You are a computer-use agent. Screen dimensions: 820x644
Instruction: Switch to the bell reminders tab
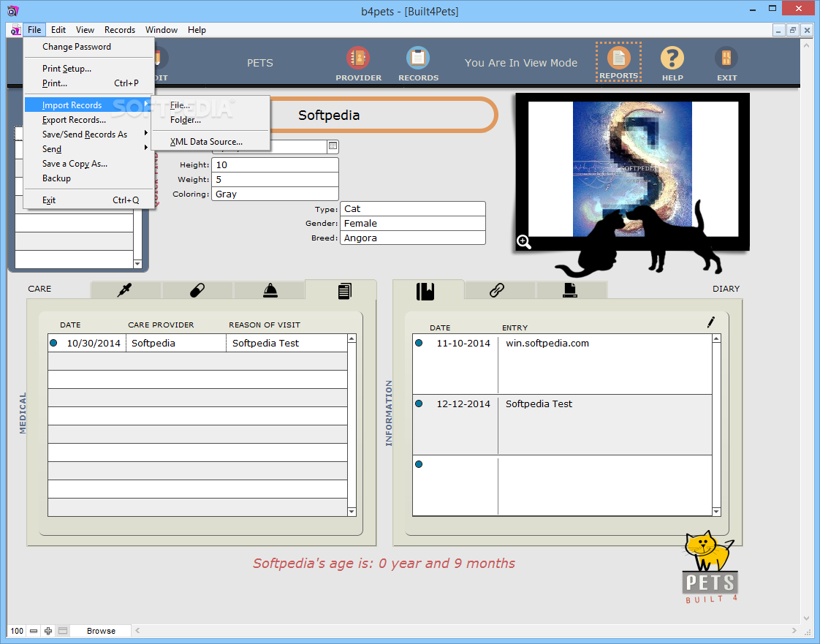tap(270, 289)
